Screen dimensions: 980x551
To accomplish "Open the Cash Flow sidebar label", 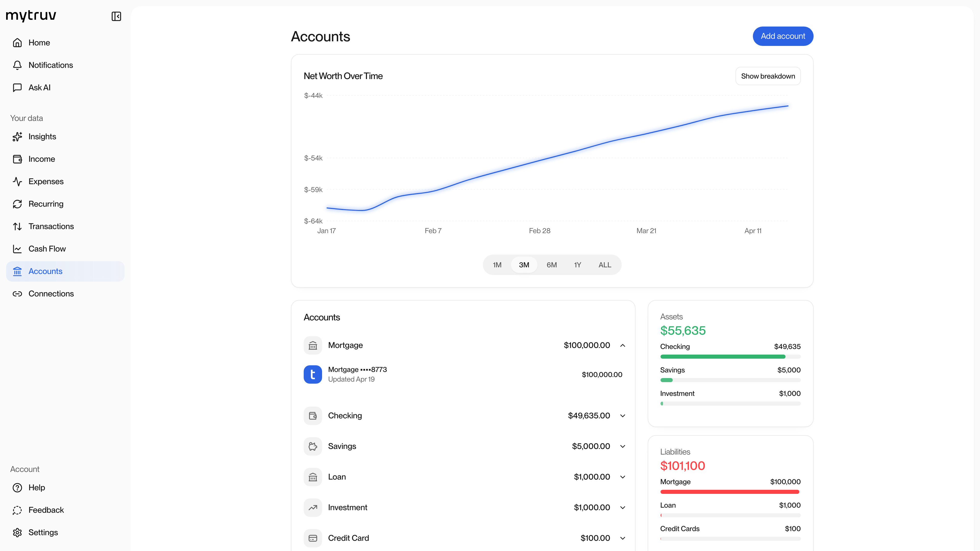I will coord(47,249).
